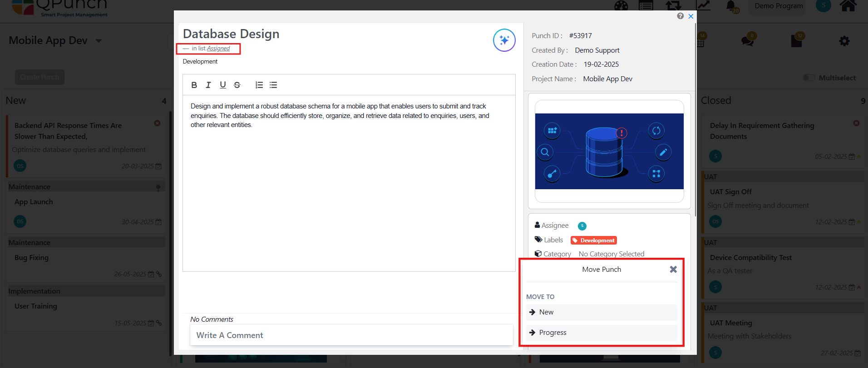Click the link icon on Bug Fixing card
Viewport: 868px width, 368px height.
[159, 274]
